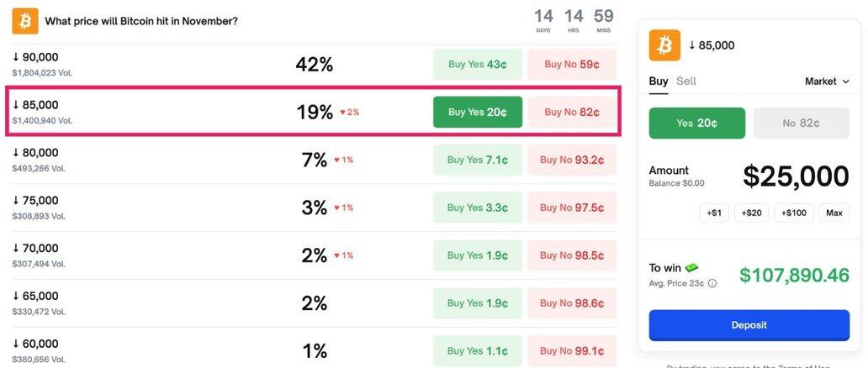Viewport: 868px width, 368px height.
Task: Click Buy No 93.2¢ for 80,000
Action: coord(571,160)
